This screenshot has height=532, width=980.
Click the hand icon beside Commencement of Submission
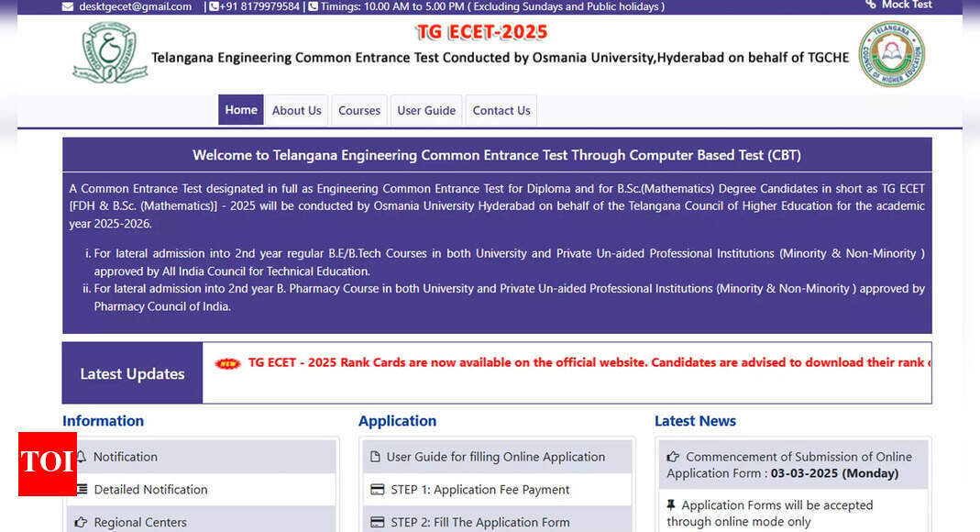673,457
